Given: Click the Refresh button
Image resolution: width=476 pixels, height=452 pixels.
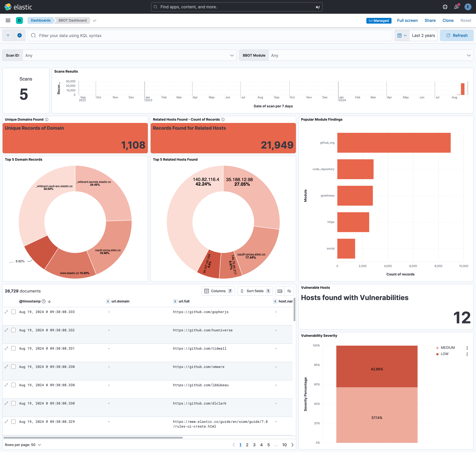Looking at the screenshot, I should tap(457, 35).
